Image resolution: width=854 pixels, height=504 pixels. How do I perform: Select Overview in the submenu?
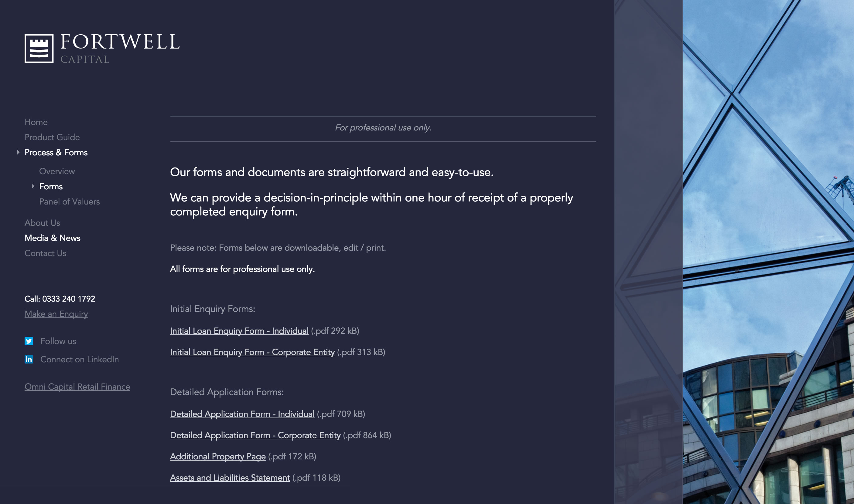(57, 171)
